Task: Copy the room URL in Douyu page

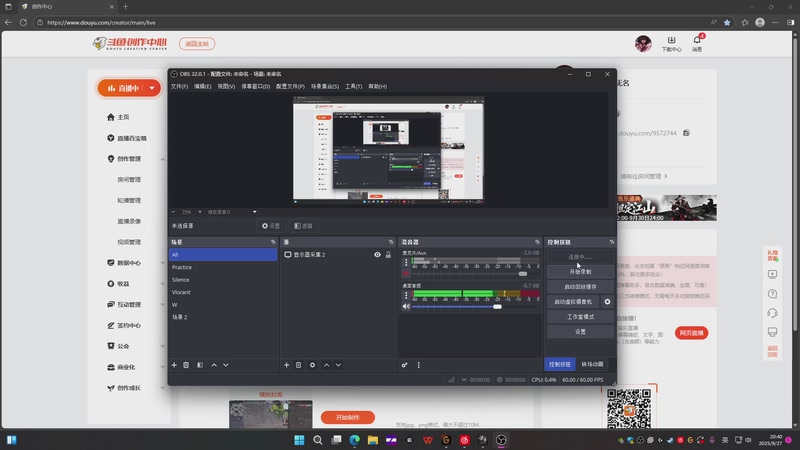Action: 686,133
